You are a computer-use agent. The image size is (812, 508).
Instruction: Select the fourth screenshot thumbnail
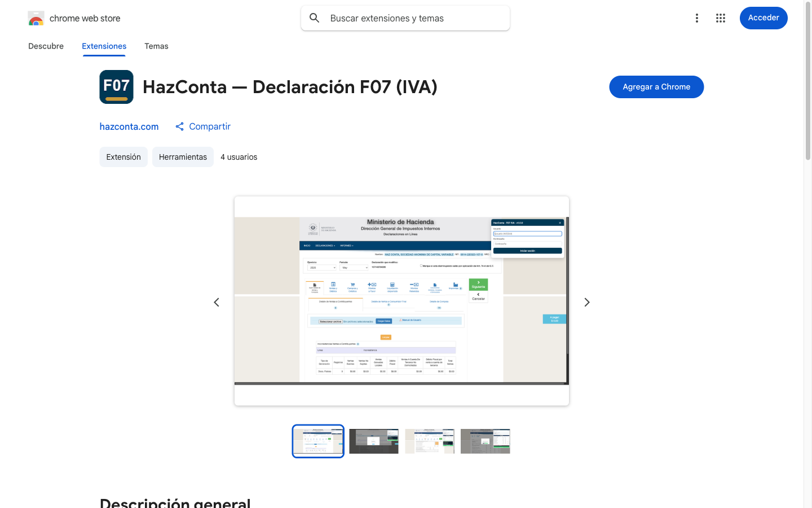coord(486,441)
